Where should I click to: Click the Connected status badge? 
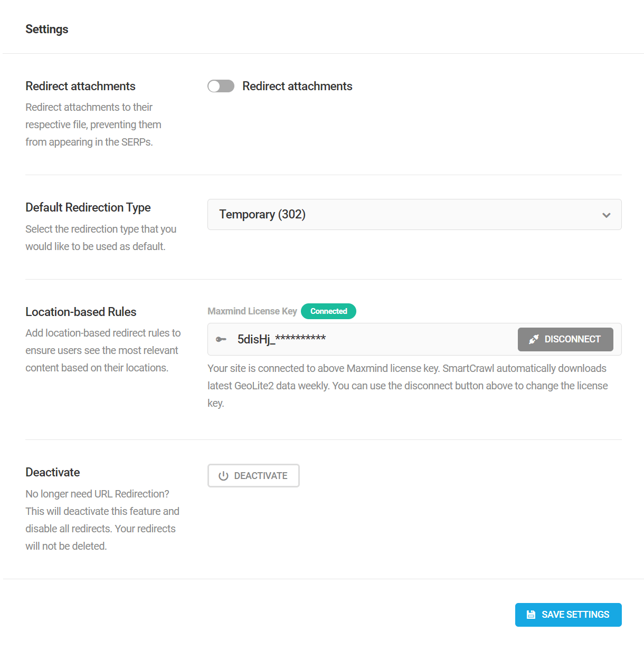click(x=328, y=311)
